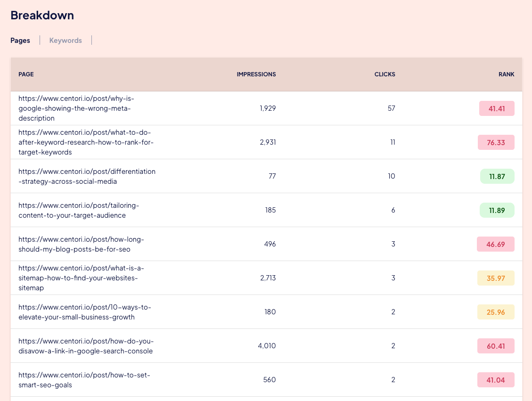Open the differentiation-strategy-across-social-media link
The image size is (532, 401).
(87, 176)
